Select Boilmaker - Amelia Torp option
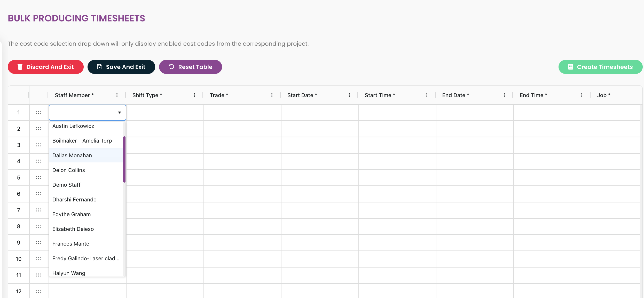The height and width of the screenshot is (298, 644). pyautogui.click(x=86, y=141)
